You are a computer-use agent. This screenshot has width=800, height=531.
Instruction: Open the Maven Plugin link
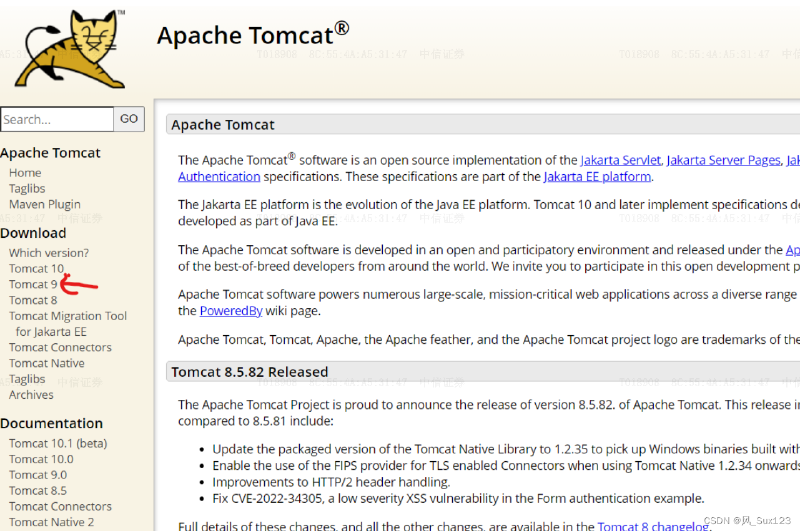pos(45,205)
